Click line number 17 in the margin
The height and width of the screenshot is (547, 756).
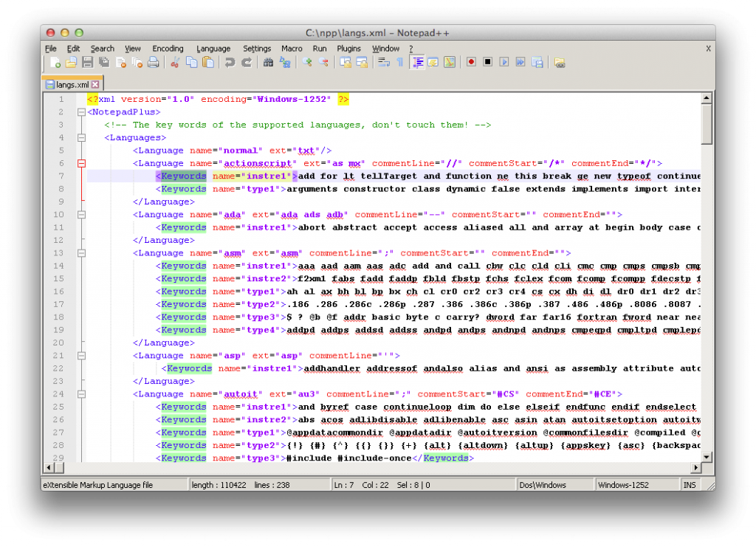(x=58, y=305)
